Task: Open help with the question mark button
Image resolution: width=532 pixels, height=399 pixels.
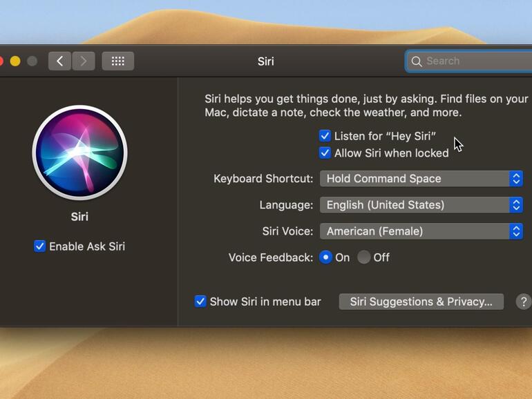Action: coord(524,302)
